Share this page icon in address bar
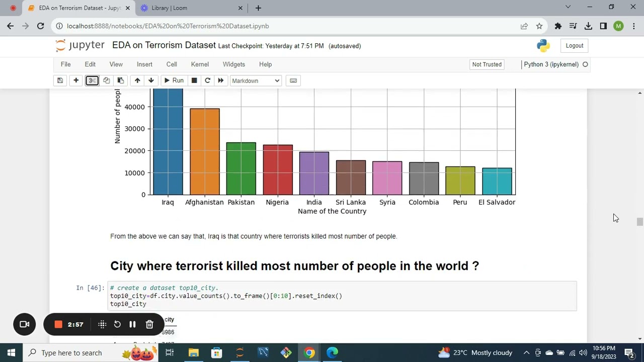644x362 pixels. pos(524,26)
